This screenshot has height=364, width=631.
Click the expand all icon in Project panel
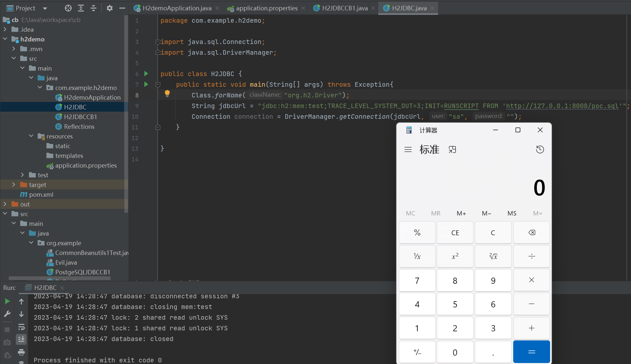point(81,8)
